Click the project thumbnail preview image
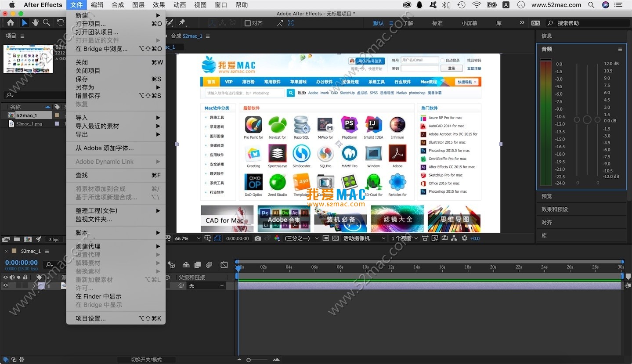This screenshot has height=364, width=632. click(28, 59)
